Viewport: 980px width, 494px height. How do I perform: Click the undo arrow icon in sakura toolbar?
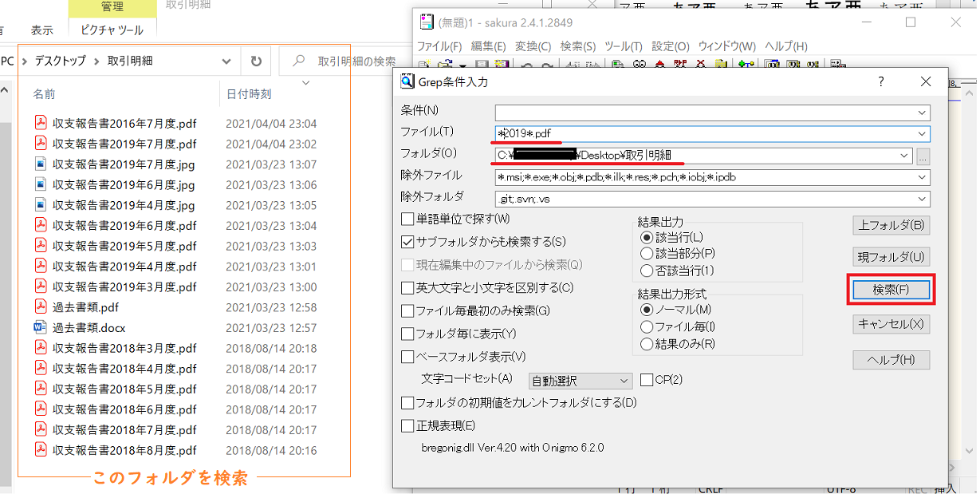click(527, 64)
